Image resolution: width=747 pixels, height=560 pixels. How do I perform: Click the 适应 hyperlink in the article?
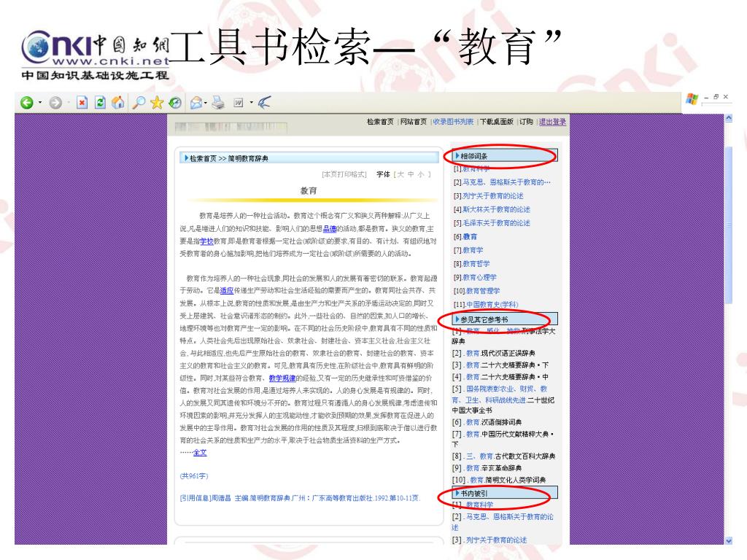coord(227,290)
